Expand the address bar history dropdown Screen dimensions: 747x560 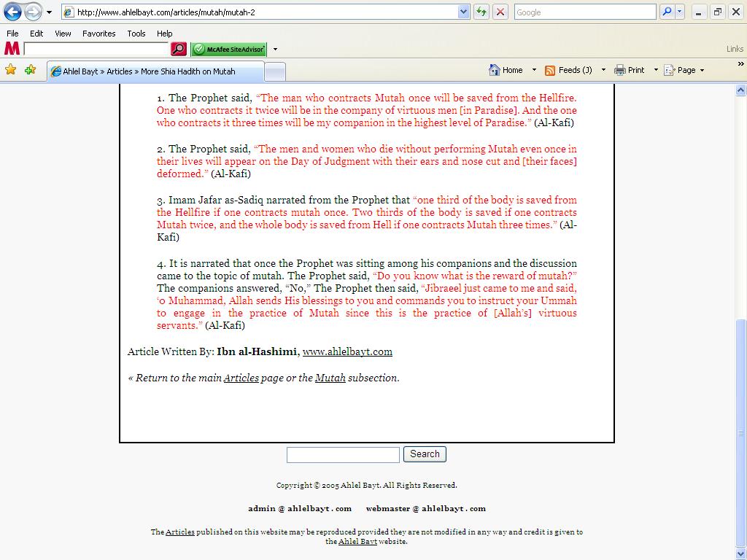(463, 12)
